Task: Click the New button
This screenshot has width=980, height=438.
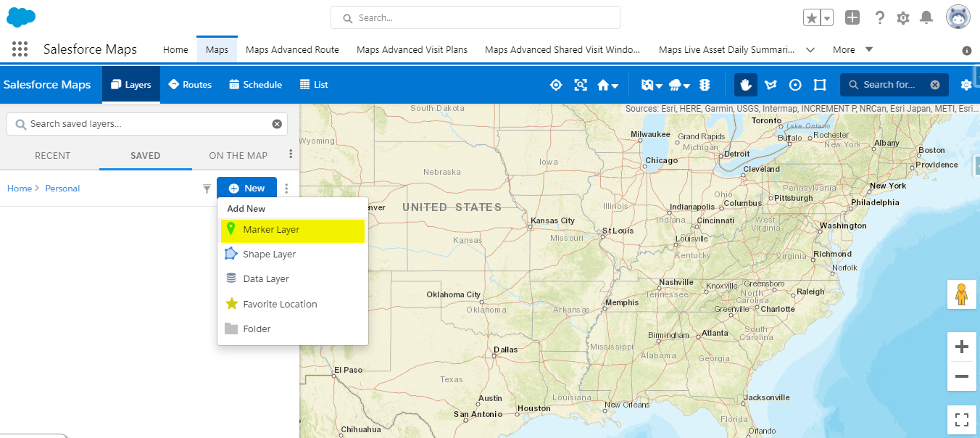Action: [x=246, y=187]
